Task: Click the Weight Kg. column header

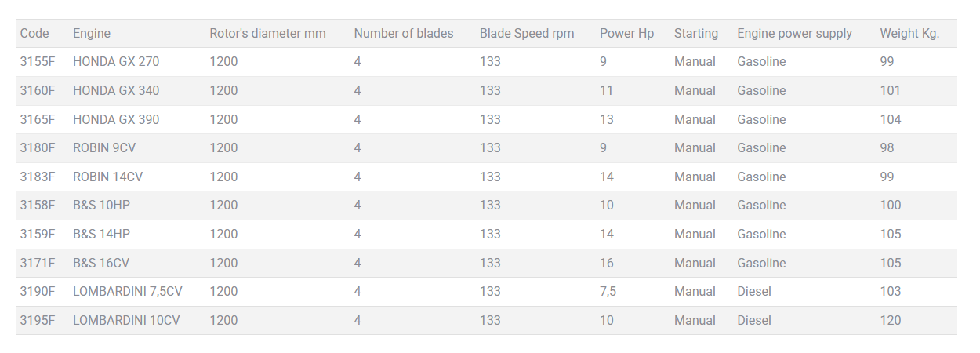Action: (909, 33)
